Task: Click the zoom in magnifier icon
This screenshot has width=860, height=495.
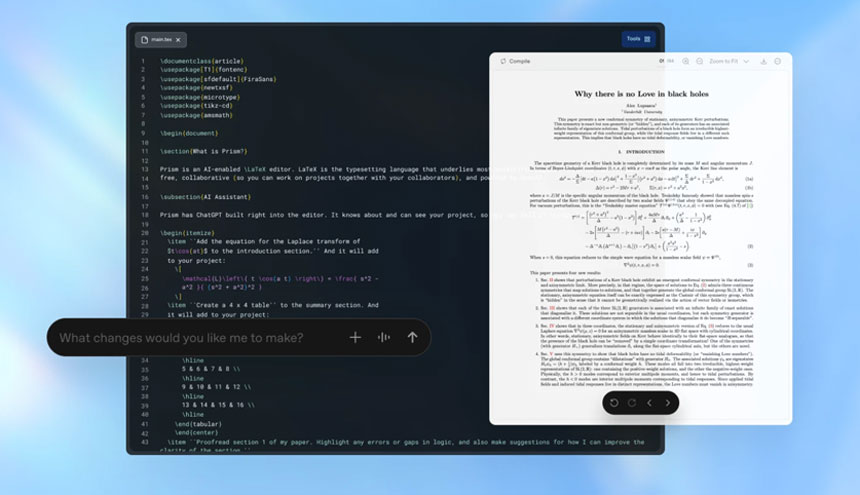Action: coord(686,61)
